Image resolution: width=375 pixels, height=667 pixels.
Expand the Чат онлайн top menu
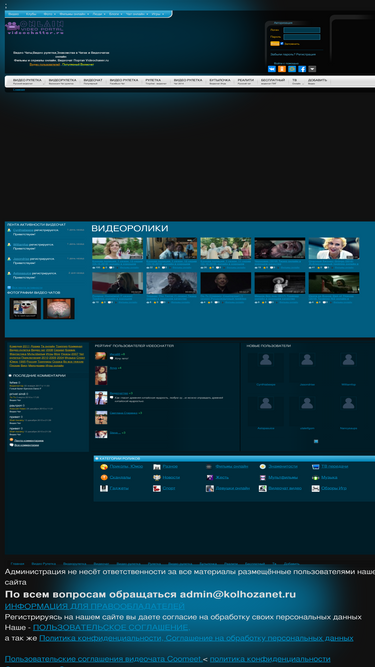[x=137, y=14]
